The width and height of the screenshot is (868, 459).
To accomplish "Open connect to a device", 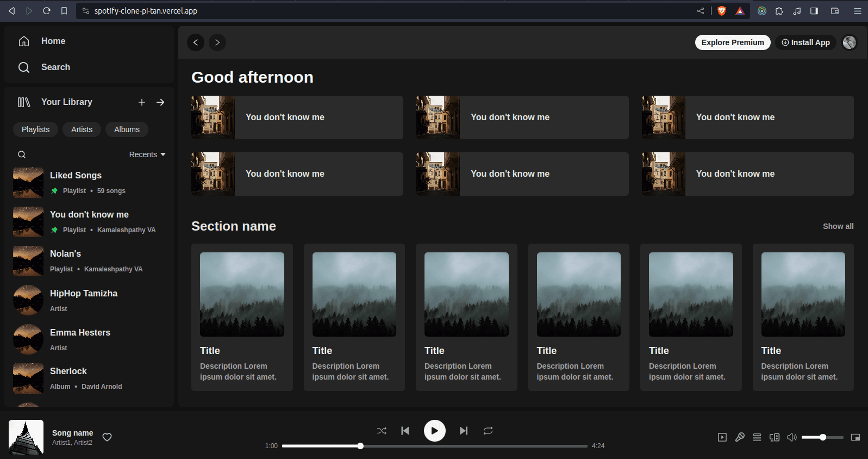I will click(x=775, y=437).
